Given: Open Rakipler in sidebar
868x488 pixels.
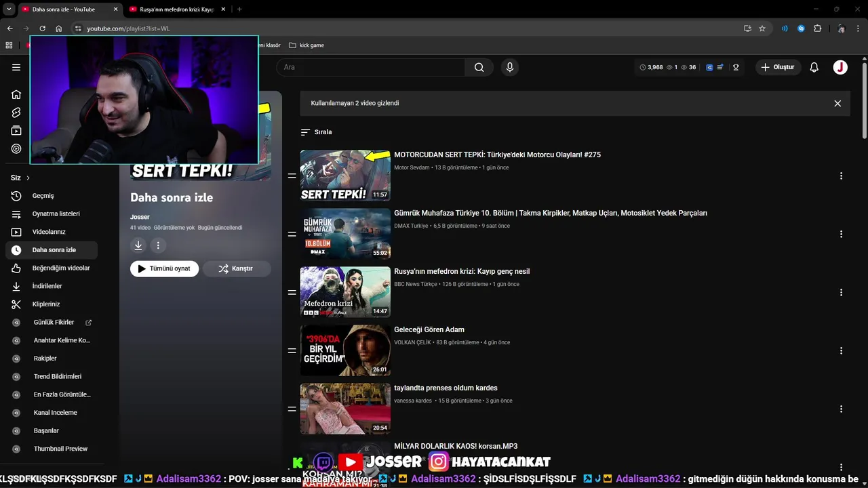Looking at the screenshot, I should tap(52, 359).
